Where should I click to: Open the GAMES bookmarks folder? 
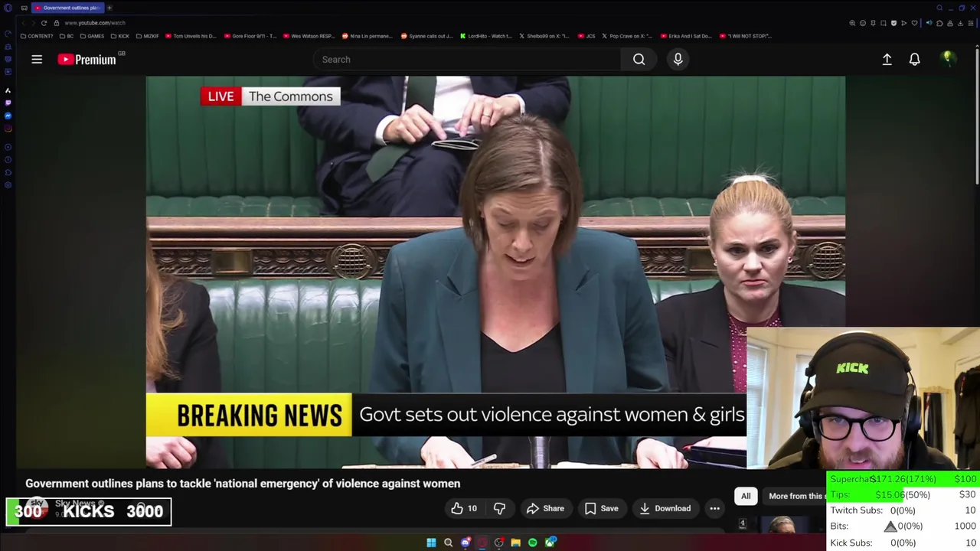92,36
